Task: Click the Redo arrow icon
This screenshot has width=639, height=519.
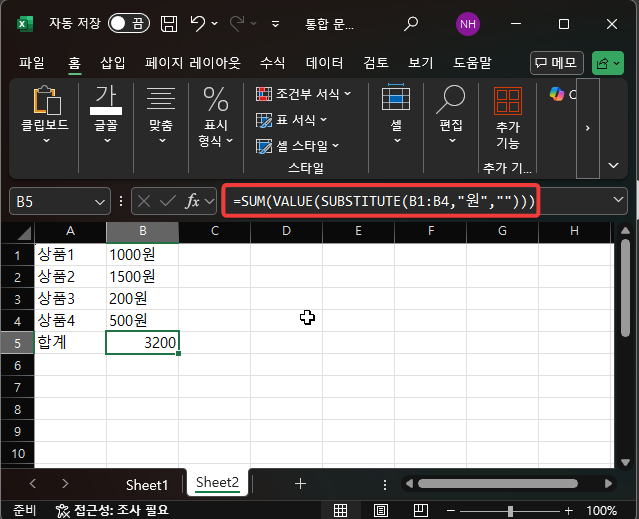Action: [237, 24]
